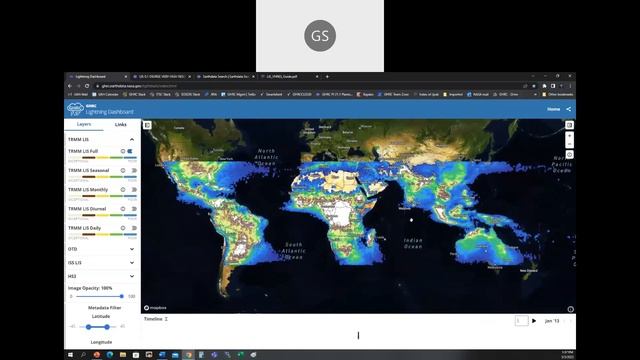This screenshot has width=640, height=360.
Task: Open the map attribution info icon
Action: click(571, 309)
